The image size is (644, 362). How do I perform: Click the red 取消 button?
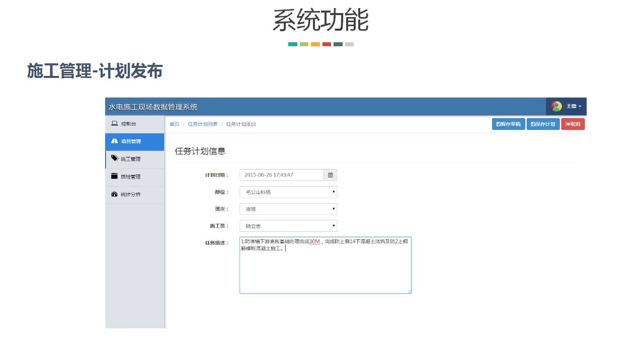click(x=573, y=124)
